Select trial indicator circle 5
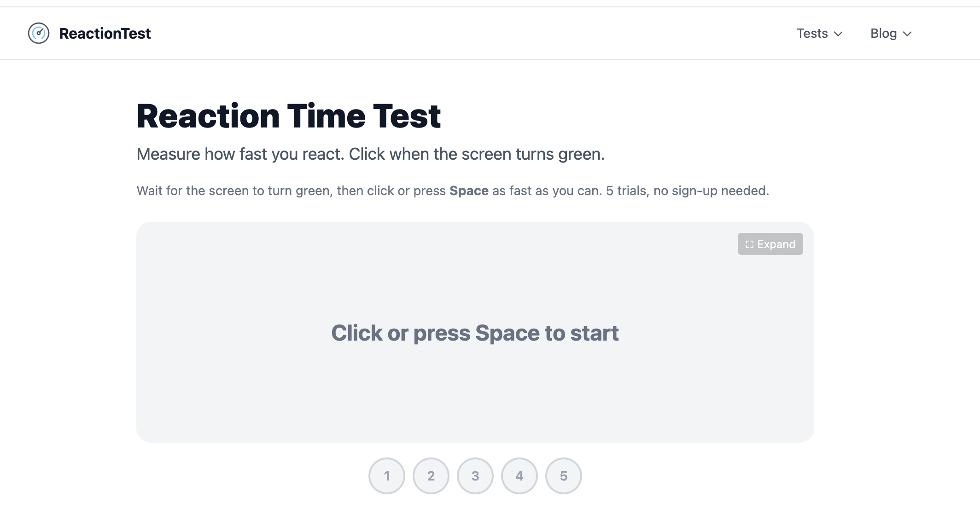980x521 pixels. point(564,476)
